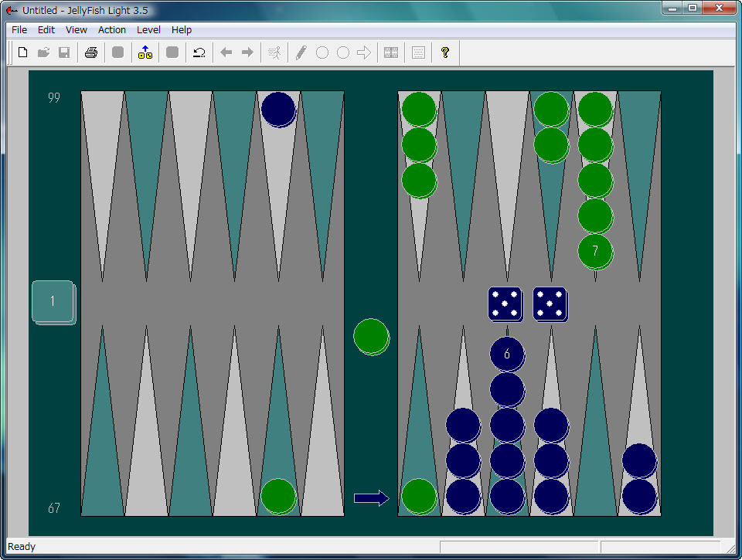Click the yellow dice icon with blue arrow

(145, 52)
